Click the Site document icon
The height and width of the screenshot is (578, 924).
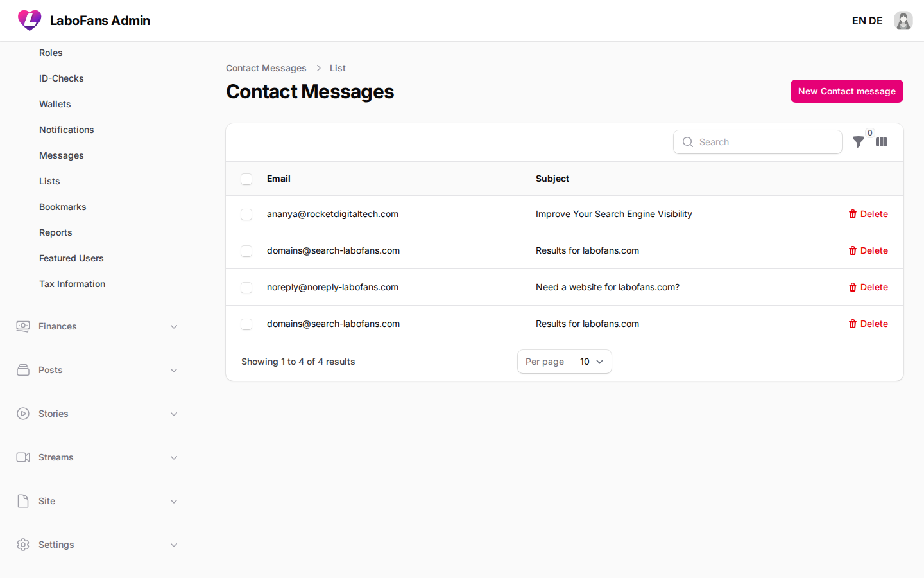point(23,501)
